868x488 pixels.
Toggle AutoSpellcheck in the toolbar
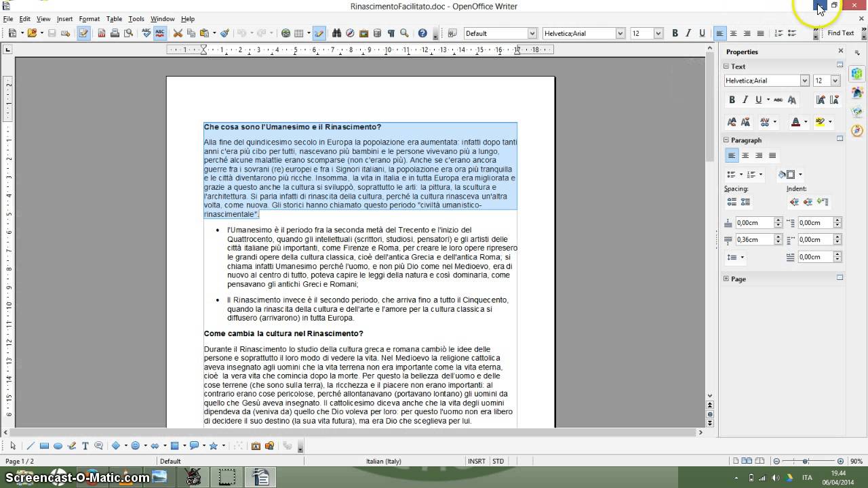point(160,33)
